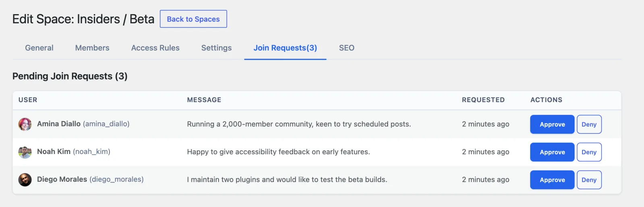
Task: Click the MESSAGE column header
Action: 204,100
